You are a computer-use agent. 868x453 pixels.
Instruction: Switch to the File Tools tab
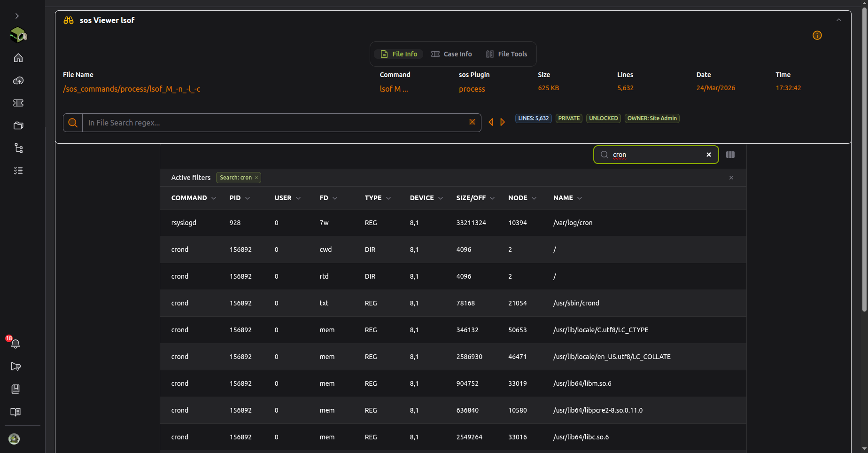506,54
